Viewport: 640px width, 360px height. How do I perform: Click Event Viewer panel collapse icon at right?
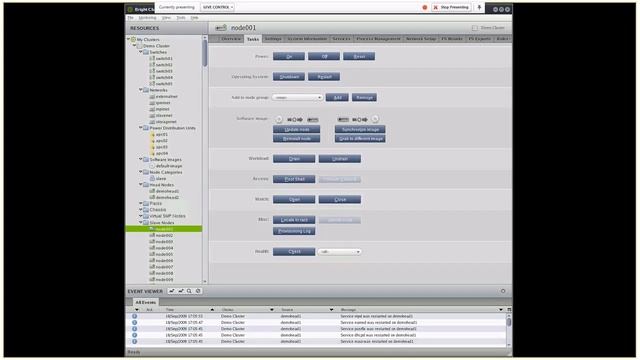click(x=503, y=291)
